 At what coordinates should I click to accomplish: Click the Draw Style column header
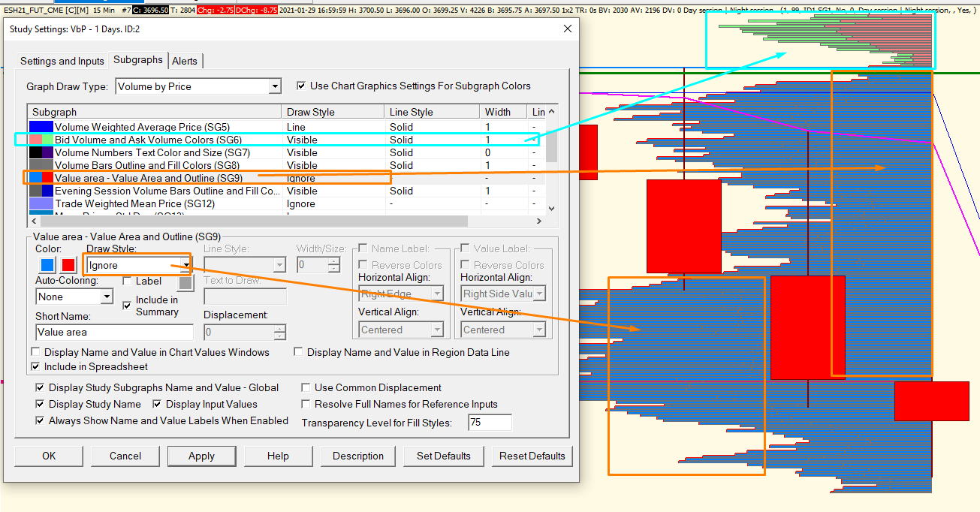pyautogui.click(x=333, y=112)
